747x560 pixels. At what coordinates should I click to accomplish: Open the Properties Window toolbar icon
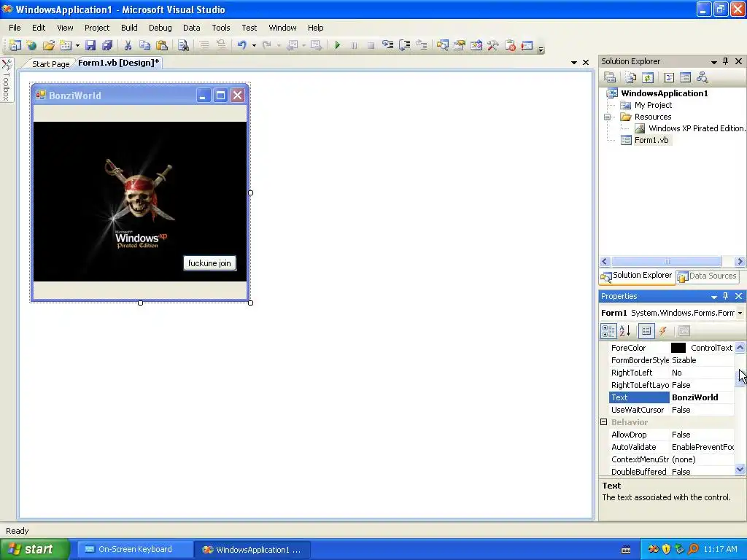(460, 45)
